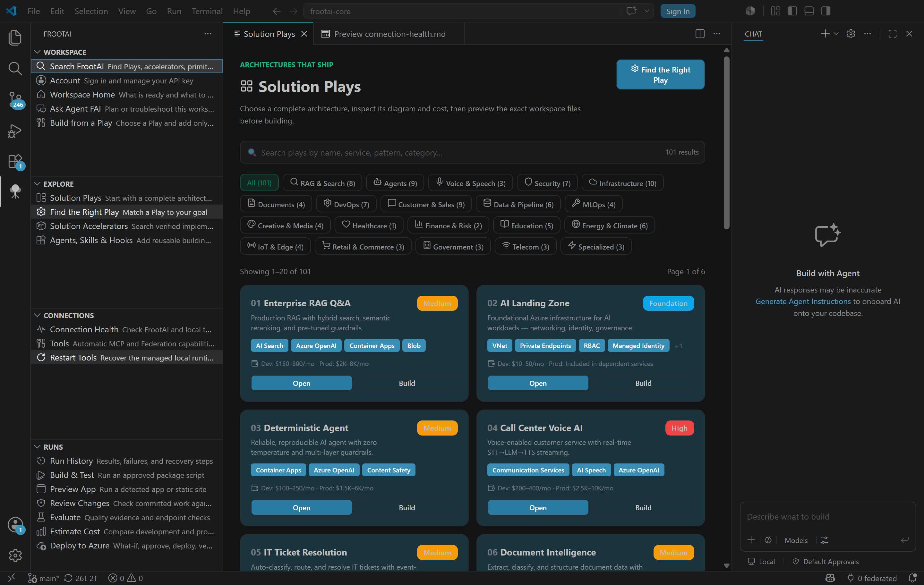Screen dimensions: 924x585
Task: Open the Selection menu
Action: point(91,11)
